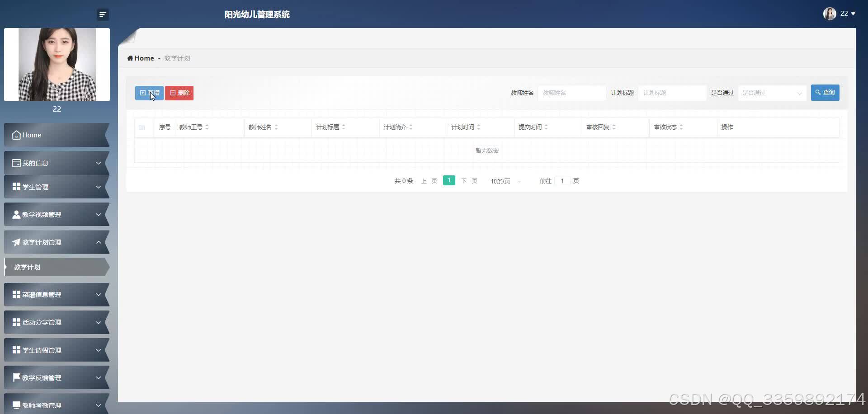
Task: Select the 学生管理 grid icon
Action: pyautogui.click(x=16, y=187)
